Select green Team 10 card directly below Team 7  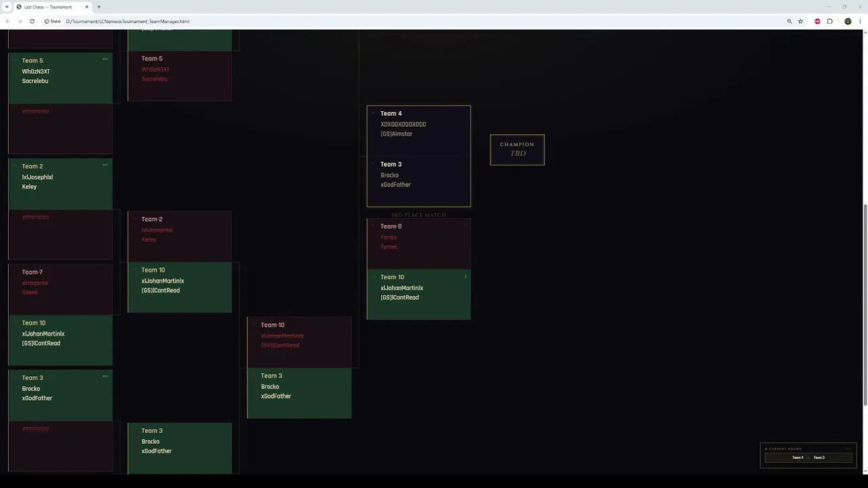[60, 340]
